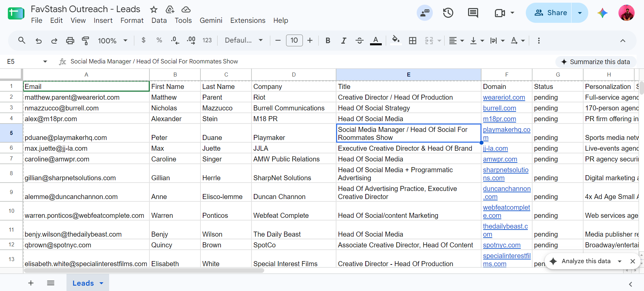Open the all sheets list
Viewport: 644px width, 291px height.
51,283
